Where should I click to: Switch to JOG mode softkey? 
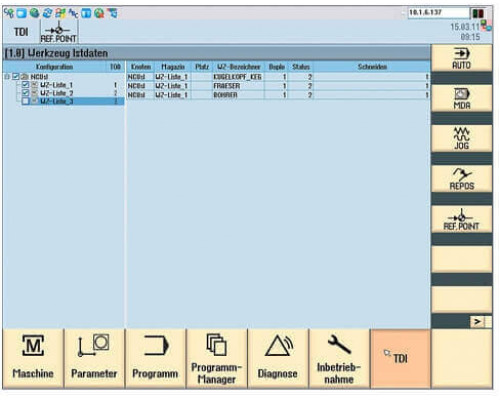click(461, 139)
